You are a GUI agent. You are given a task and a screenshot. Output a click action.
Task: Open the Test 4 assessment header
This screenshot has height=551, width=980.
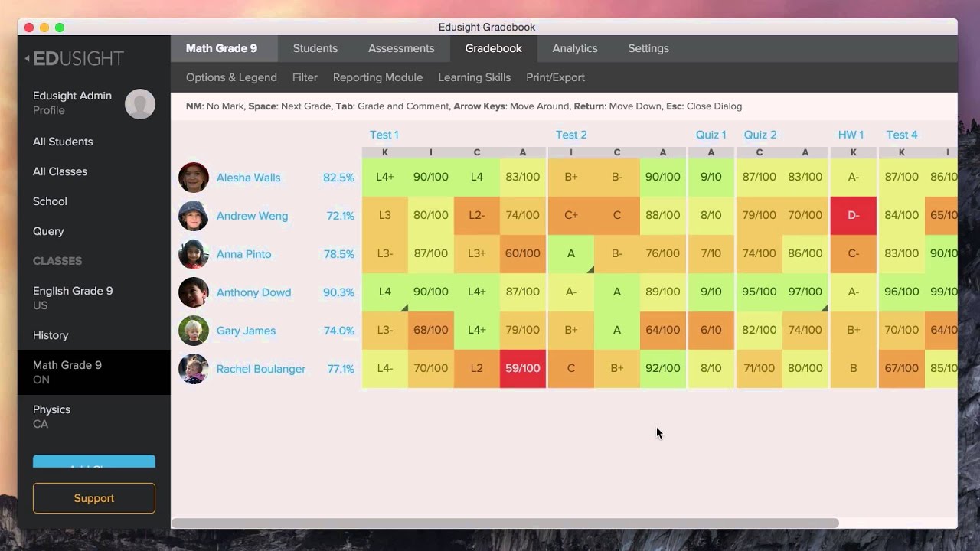(902, 135)
